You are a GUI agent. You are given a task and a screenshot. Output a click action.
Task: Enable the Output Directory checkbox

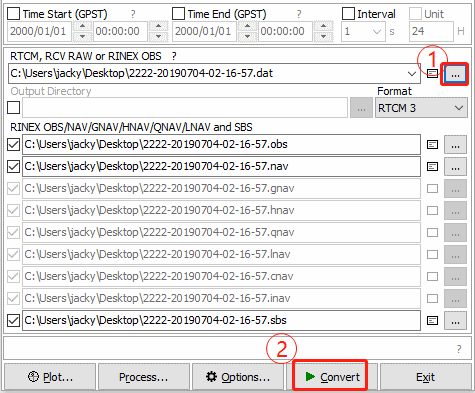point(13,108)
